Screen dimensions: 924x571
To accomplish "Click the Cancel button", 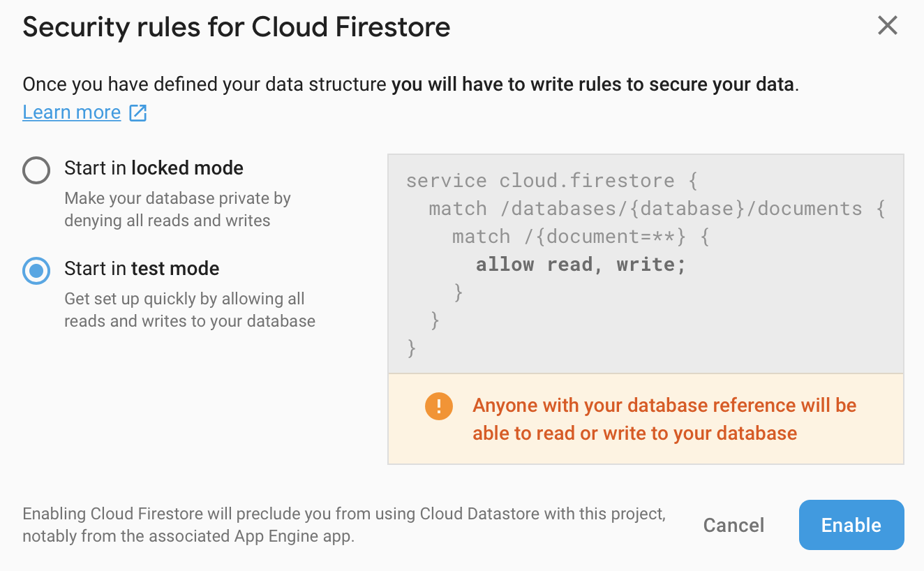I will 733,525.
